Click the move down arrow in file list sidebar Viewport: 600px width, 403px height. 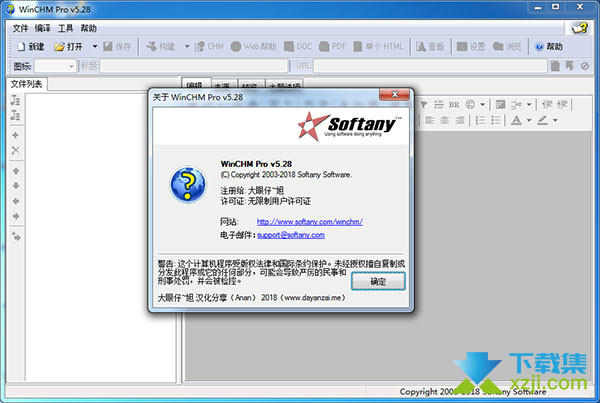click(x=16, y=186)
